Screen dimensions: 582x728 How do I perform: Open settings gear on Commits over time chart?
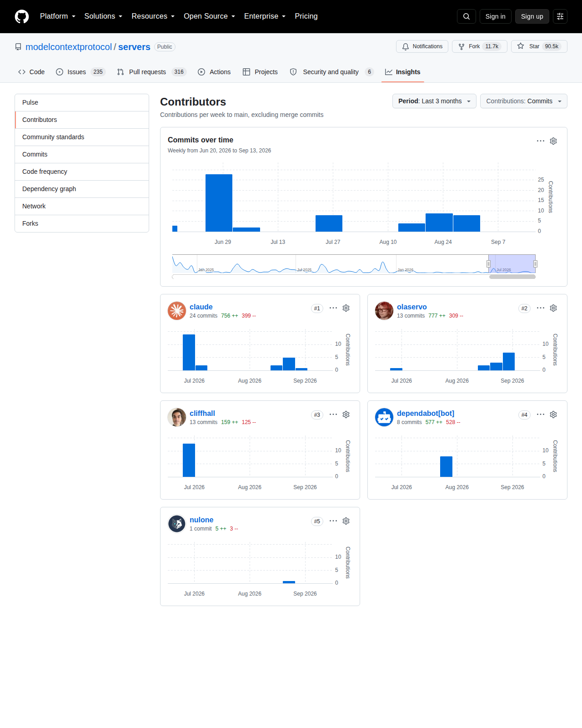(553, 141)
